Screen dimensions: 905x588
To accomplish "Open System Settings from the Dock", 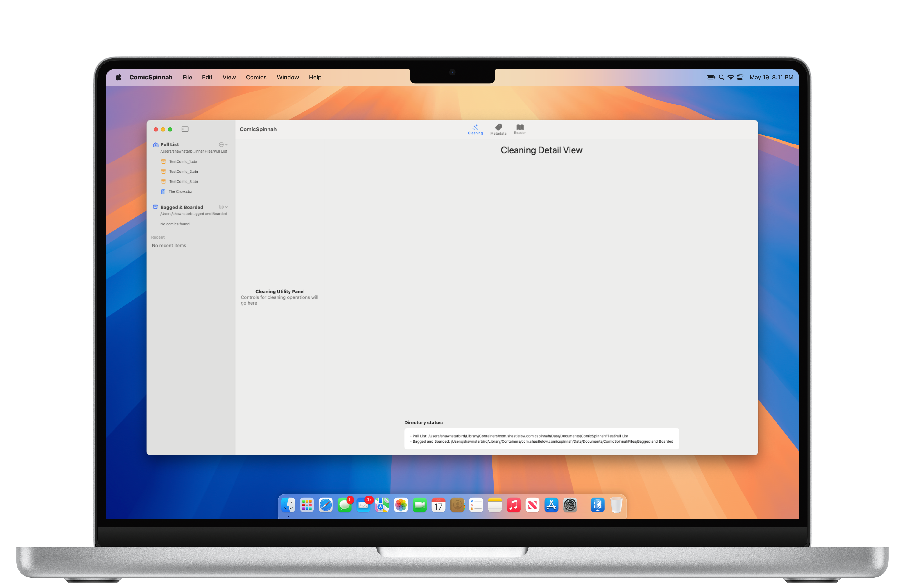I will [x=570, y=505].
